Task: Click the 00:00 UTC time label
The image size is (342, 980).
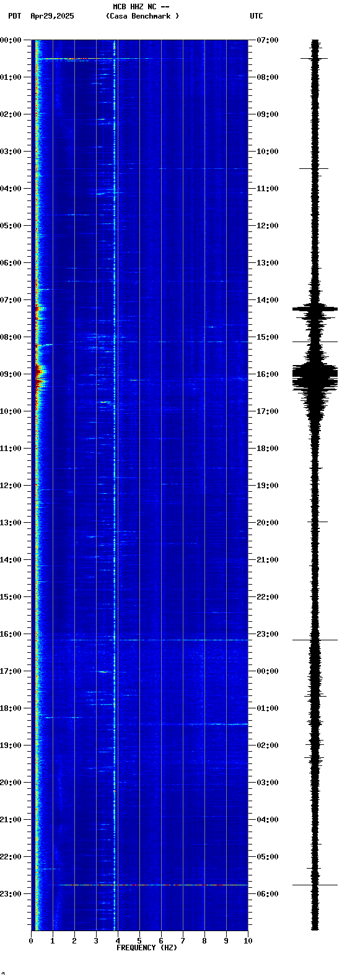Action: (x=268, y=671)
